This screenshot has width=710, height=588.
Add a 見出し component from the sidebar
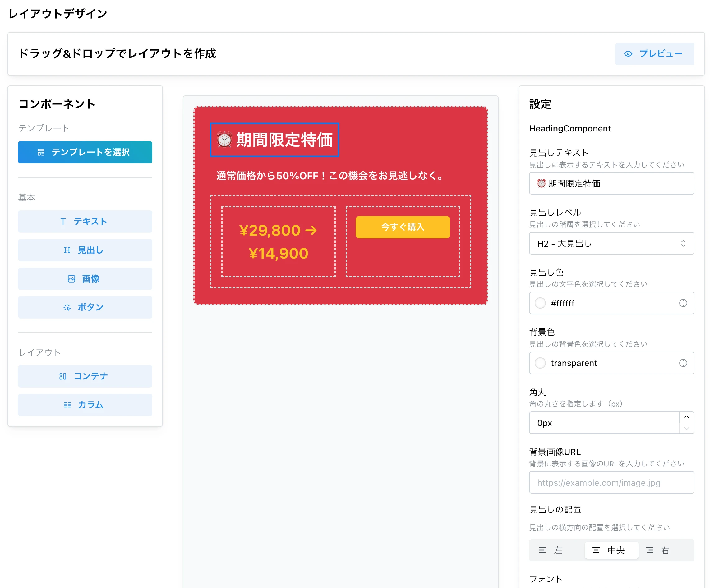pos(85,250)
